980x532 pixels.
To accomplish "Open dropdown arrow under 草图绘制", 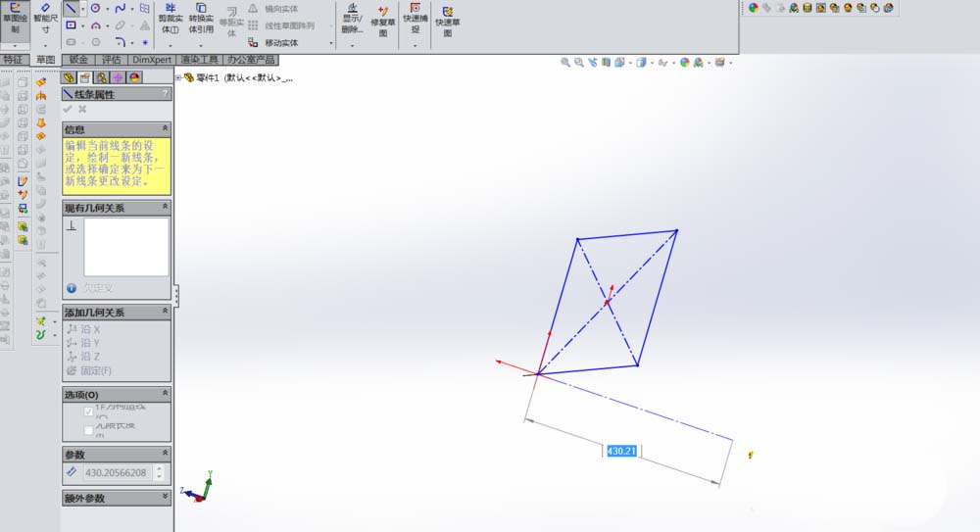I will (x=15, y=46).
